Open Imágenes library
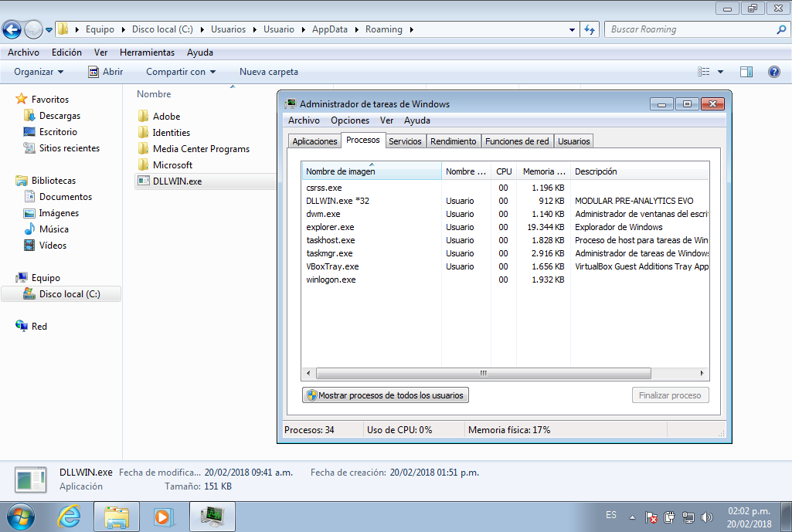792x532 pixels. coord(52,212)
